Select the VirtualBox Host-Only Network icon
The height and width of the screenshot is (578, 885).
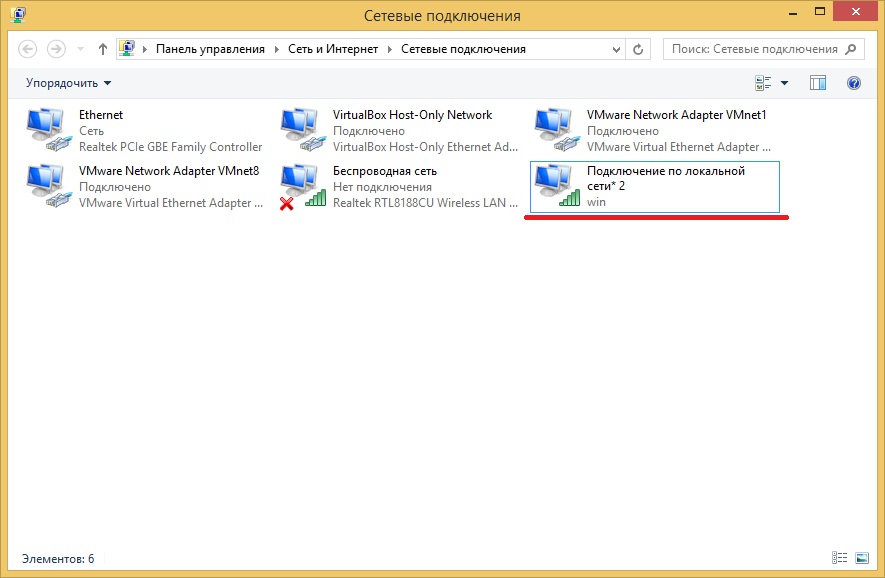pos(302,131)
